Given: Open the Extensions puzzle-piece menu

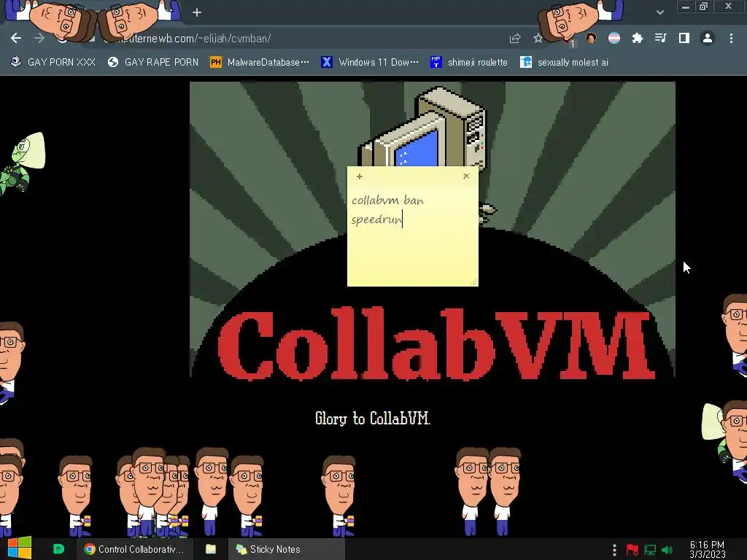Looking at the screenshot, I should click(x=637, y=38).
